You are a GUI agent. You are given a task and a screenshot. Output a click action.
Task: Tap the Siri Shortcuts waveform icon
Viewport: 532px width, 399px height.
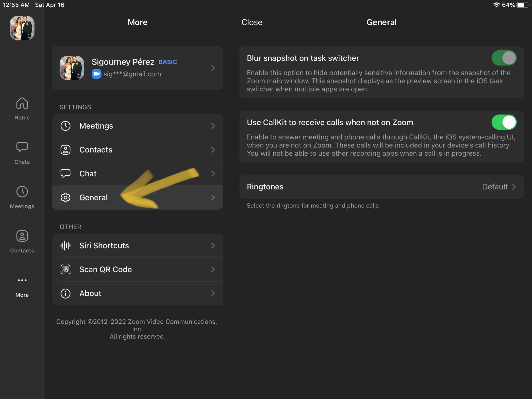pos(66,246)
